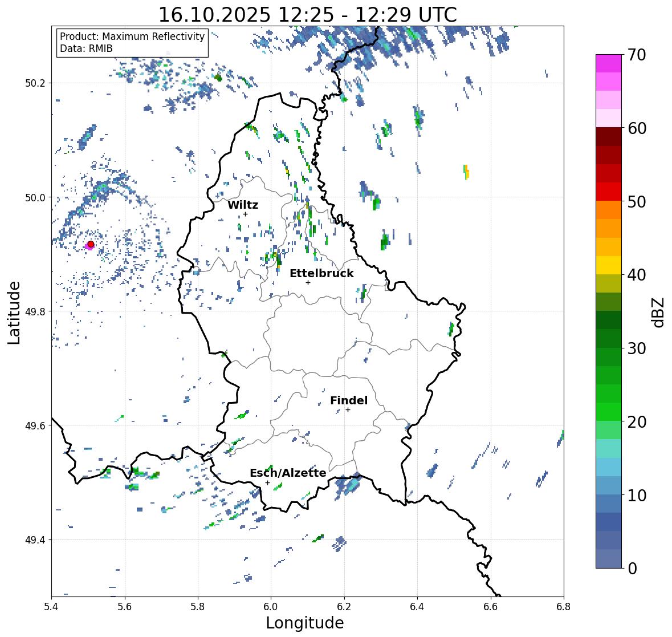Viewport: 672px width, 637px height.
Task: Click the plus marker below Ettelbruck
Action: pyautogui.click(x=308, y=282)
